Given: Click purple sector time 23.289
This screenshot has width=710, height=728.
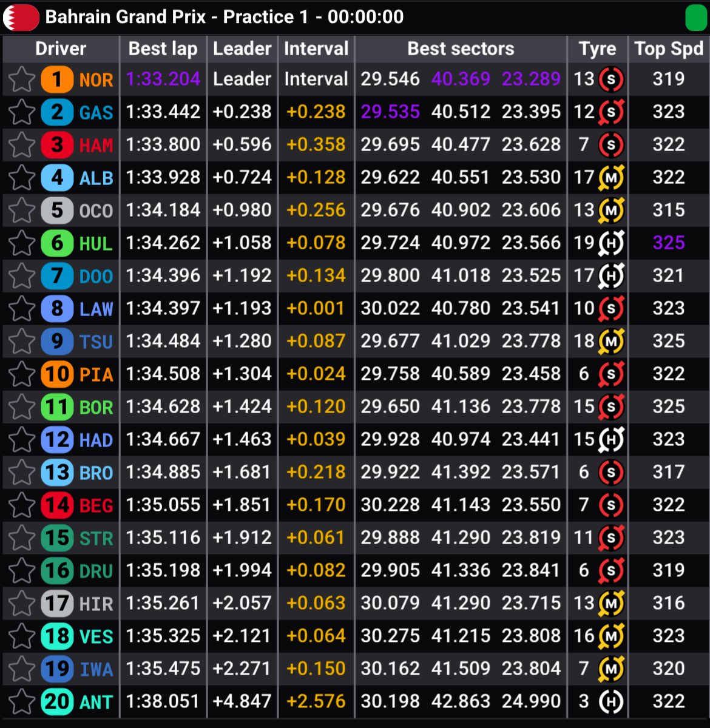Looking at the screenshot, I should (x=531, y=79).
